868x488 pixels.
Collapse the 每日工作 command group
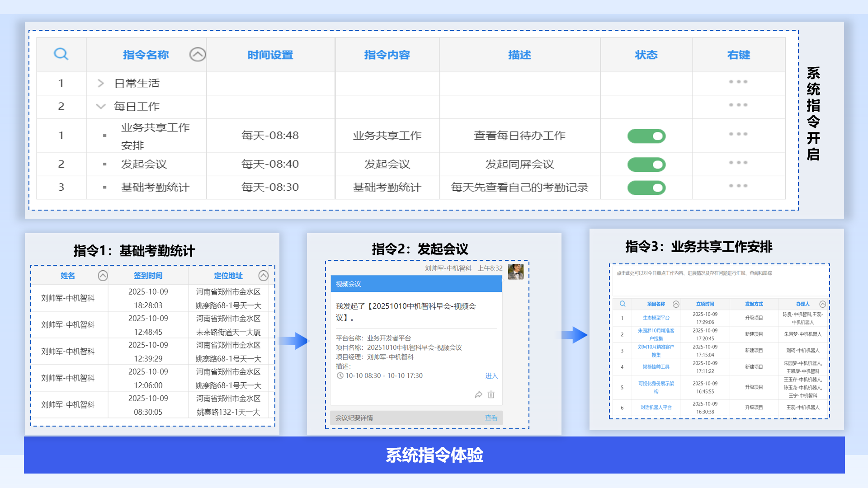tap(101, 107)
